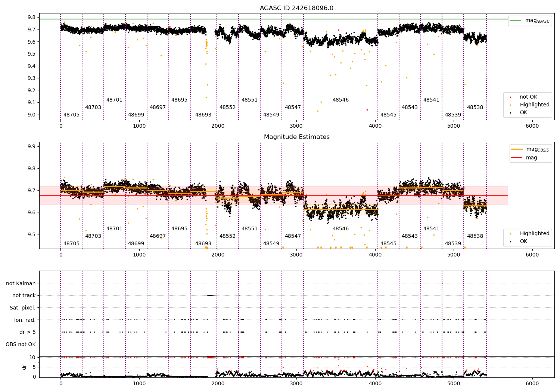Screen dimensions: 560x392
Task: Click obsid label 48701 in middle plot
Action: (114, 228)
